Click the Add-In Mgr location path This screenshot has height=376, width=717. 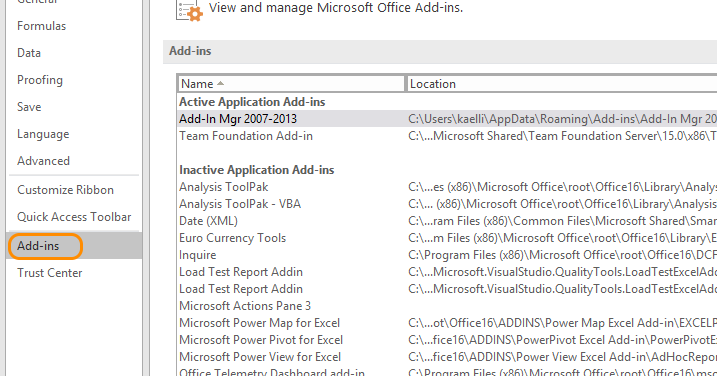click(562, 119)
